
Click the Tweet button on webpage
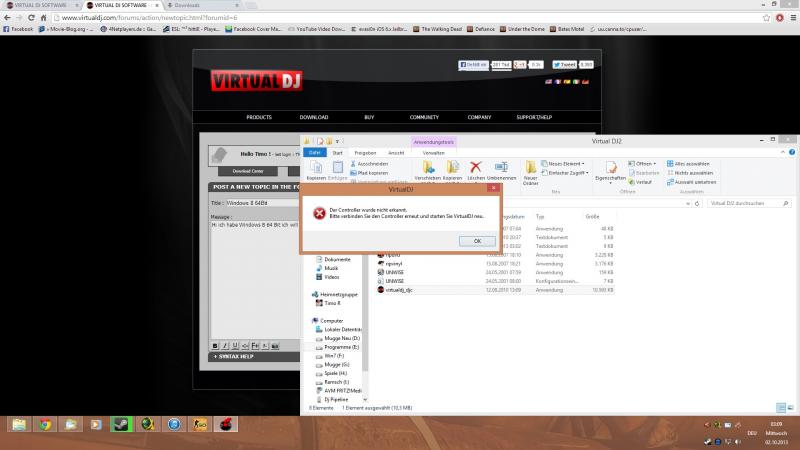pos(565,65)
